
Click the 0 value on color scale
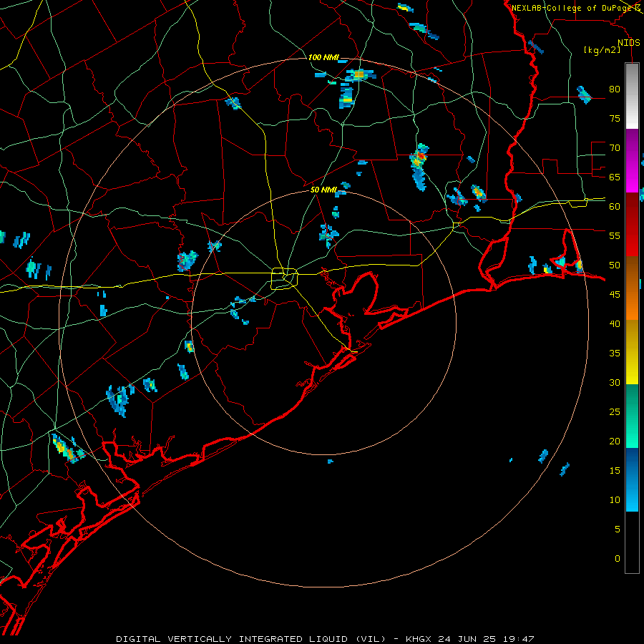(618, 559)
